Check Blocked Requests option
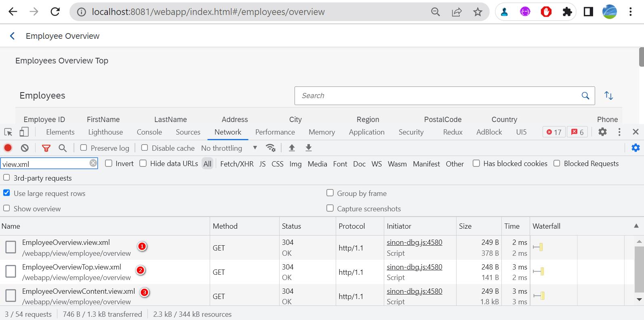 (x=557, y=163)
